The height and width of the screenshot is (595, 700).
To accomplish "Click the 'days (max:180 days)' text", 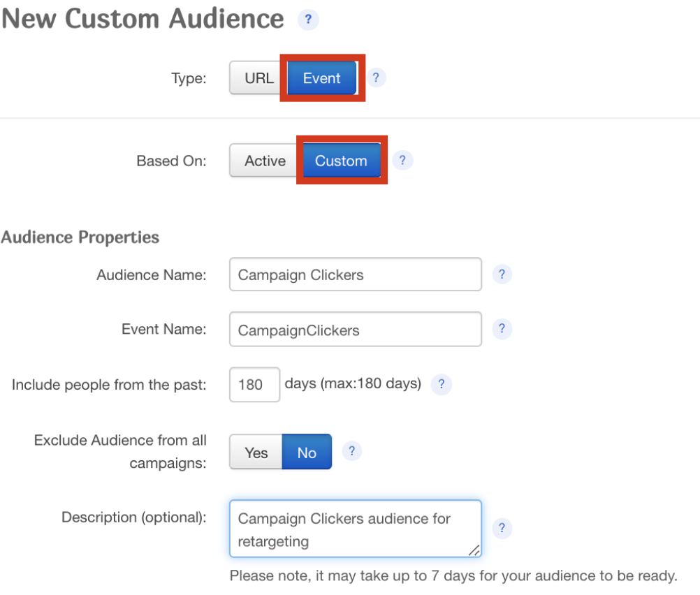I will [353, 383].
